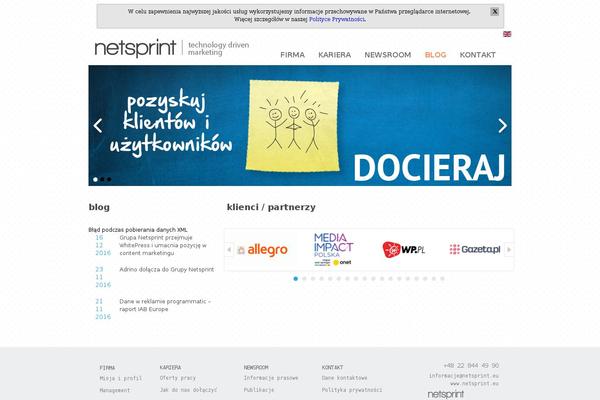Open the KARIERA menu
This screenshot has width=600, height=400.
(334, 55)
